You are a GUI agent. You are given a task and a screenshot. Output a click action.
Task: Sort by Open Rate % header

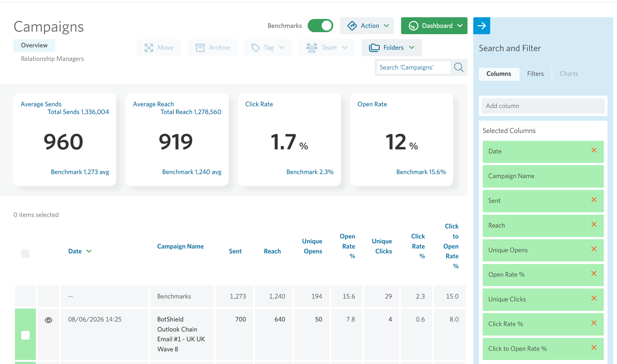tap(348, 246)
